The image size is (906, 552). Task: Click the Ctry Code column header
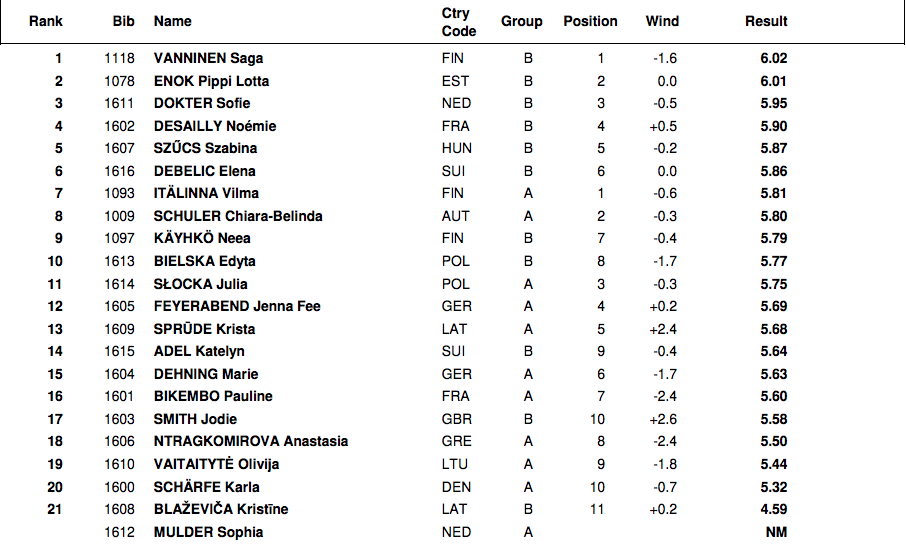point(459,22)
